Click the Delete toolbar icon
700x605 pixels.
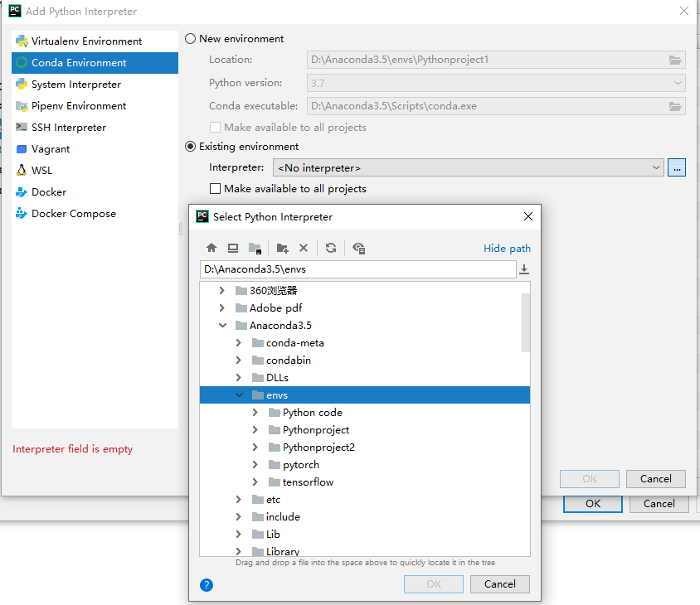[304, 248]
